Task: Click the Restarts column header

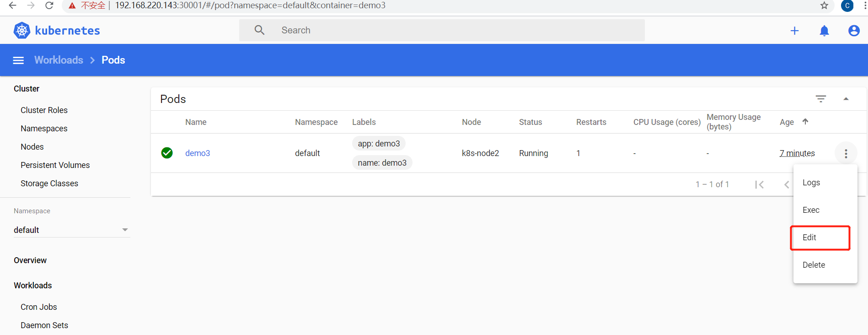Action: 591,122
